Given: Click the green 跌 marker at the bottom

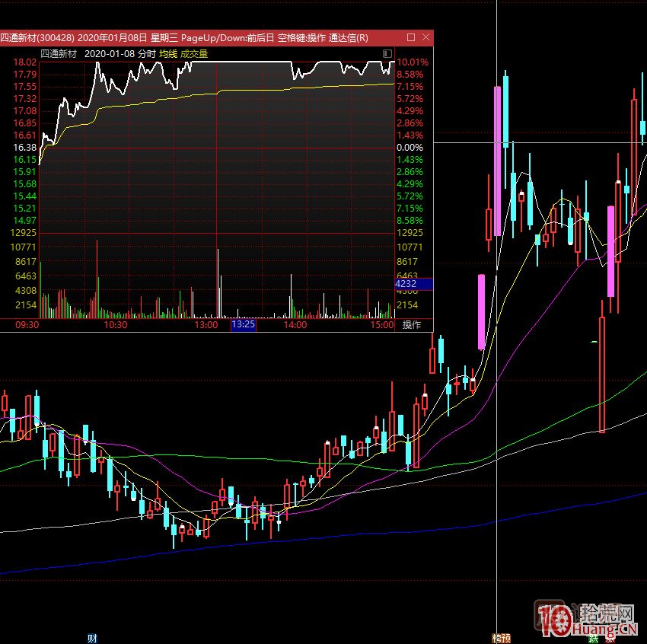Looking at the screenshot, I should pyautogui.click(x=594, y=638).
